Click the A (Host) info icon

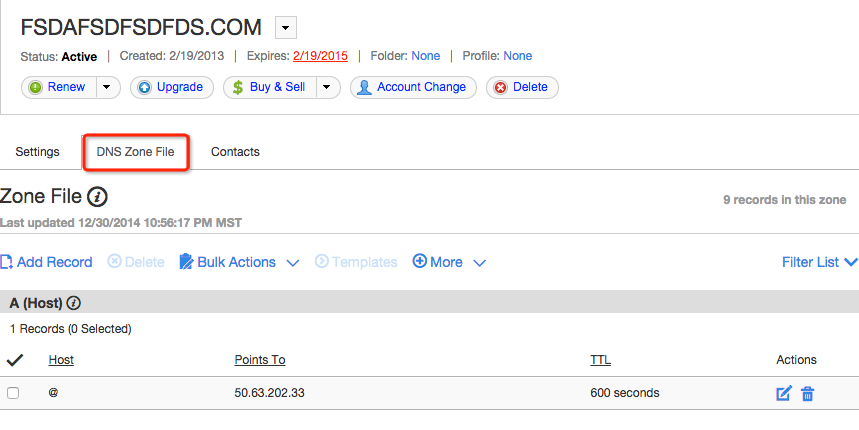(x=73, y=303)
